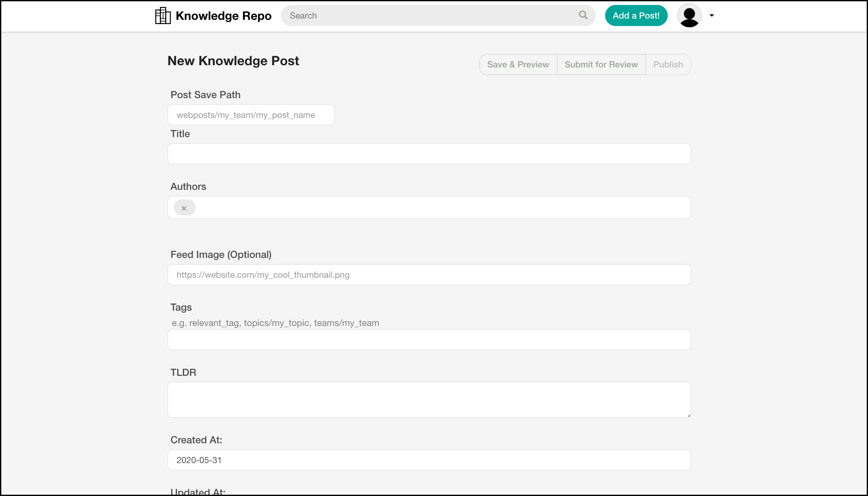Grab the TLDR textarea resize handle
Viewport: 868px width, 496px height.
(688, 415)
